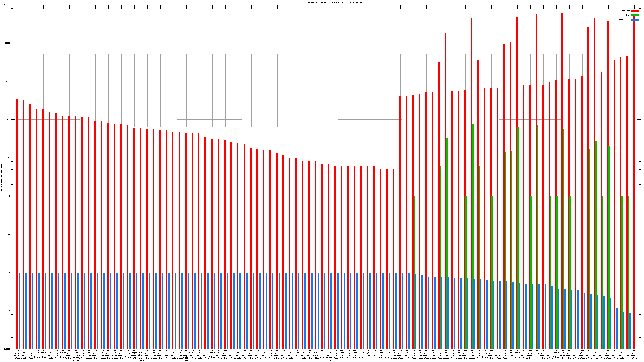Click the 10000 y-axis tick label
The height and width of the screenshot is (362, 644).
7,43
